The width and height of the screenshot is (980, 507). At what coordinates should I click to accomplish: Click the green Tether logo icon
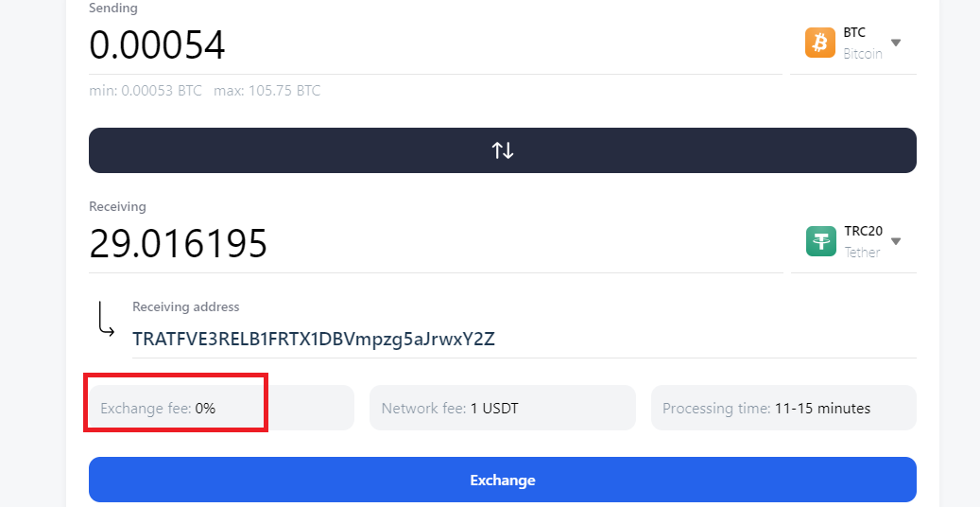[820, 241]
